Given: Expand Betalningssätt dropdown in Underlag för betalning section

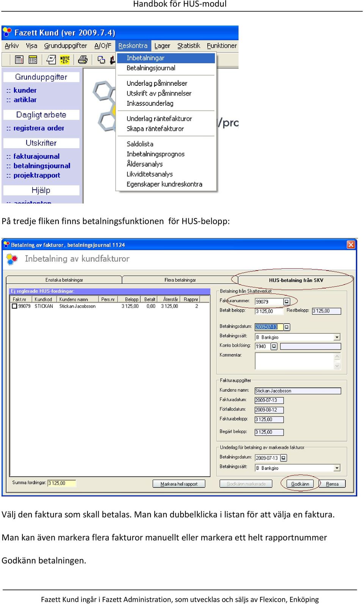Looking at the screenshot, I should pyautogui.click(x=337, y=468).
